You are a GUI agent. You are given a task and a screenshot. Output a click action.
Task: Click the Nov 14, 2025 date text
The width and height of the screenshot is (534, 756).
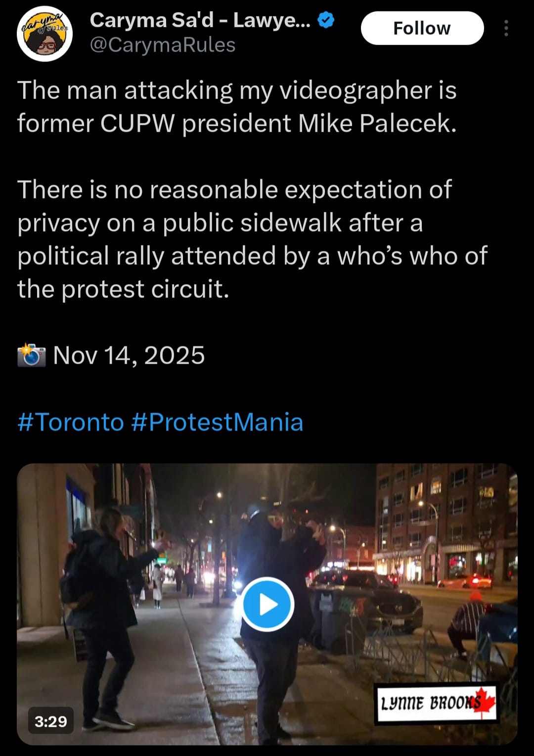pyautogui.click(x=129, y=355)
